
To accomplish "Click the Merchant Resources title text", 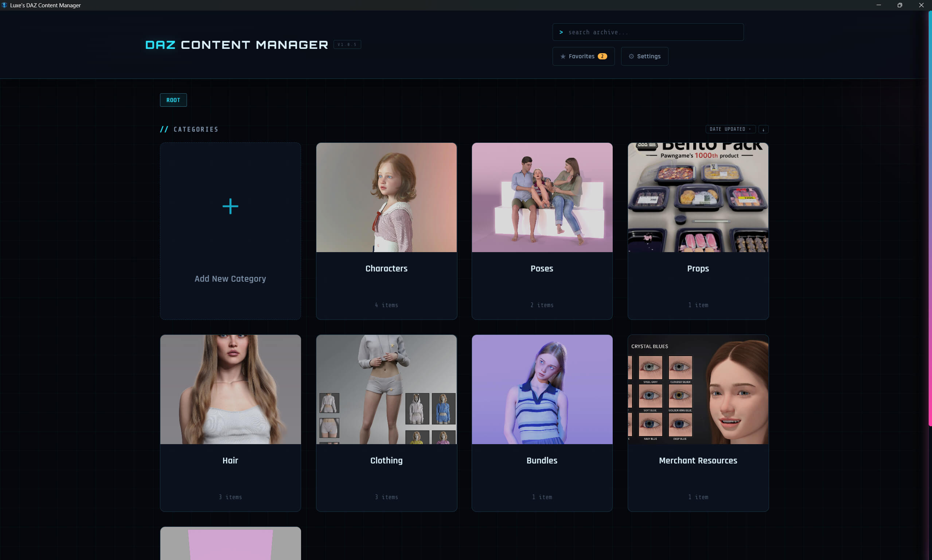I will coord(698,461).
